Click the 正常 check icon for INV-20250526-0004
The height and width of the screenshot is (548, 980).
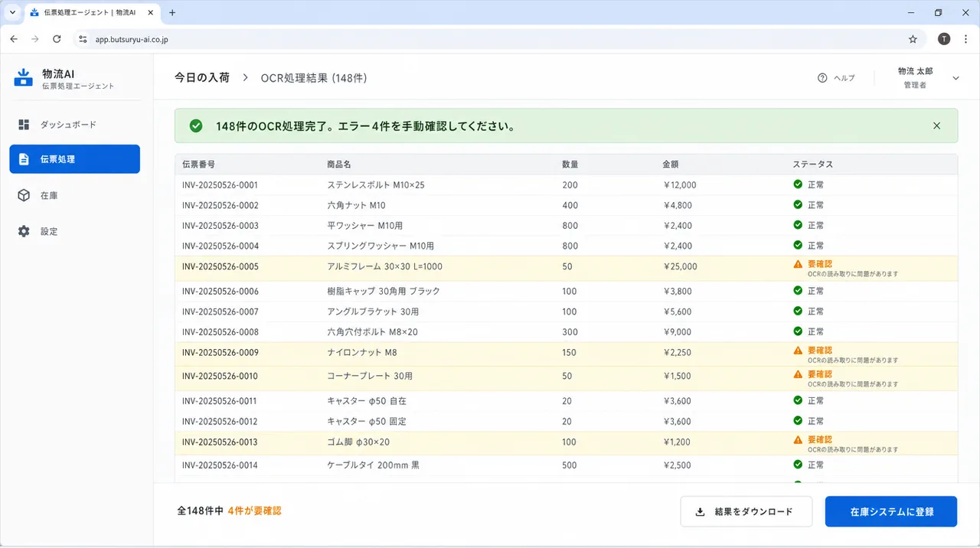click(798, 245)
